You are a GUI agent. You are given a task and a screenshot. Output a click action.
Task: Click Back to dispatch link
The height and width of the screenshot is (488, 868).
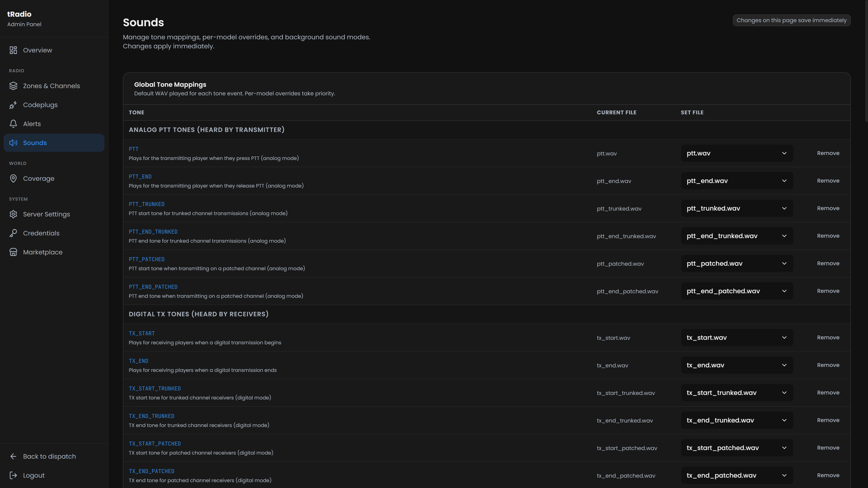(54, 456)
